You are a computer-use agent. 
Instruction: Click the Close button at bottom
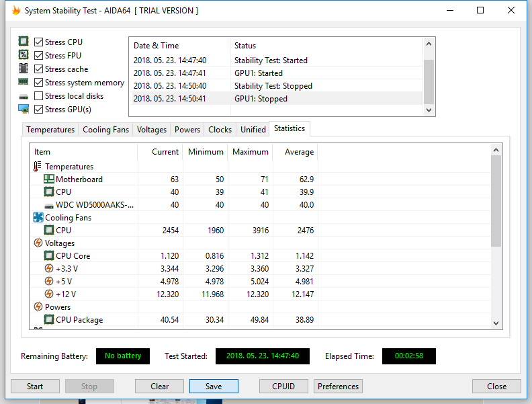(x=496, y=387)
